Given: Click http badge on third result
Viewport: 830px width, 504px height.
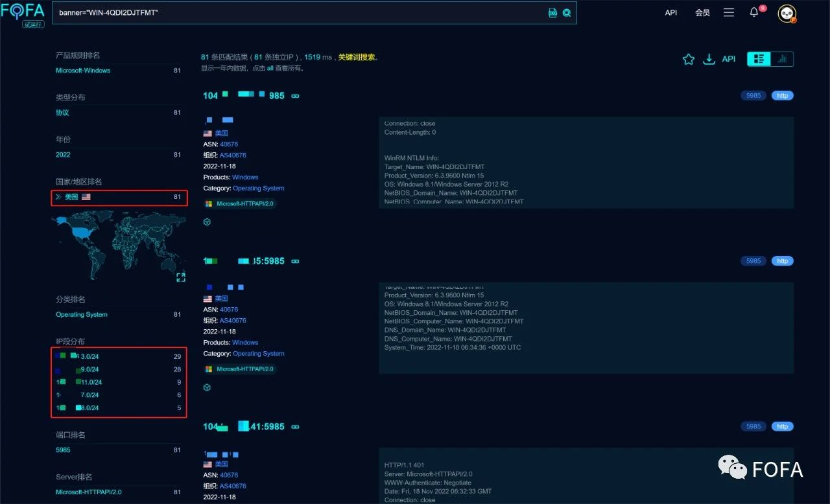Looking at the screenshot, I should point(783,427).
